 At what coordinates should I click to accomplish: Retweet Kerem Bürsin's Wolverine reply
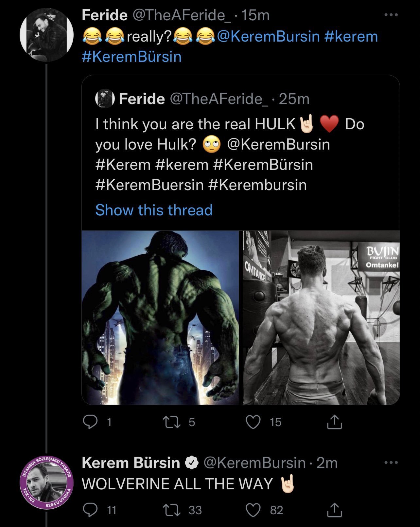click(172, 510)
